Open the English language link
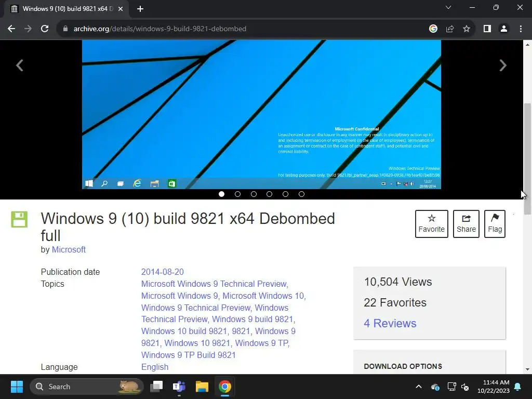Image resolution: width=532 pixels, height=399 pixels. pos(155,367)
